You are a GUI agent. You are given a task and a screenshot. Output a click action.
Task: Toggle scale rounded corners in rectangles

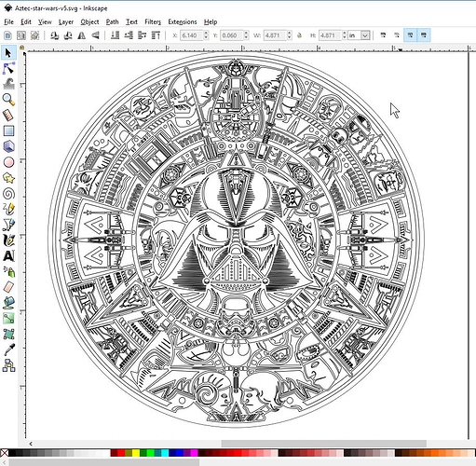[397, 35]
